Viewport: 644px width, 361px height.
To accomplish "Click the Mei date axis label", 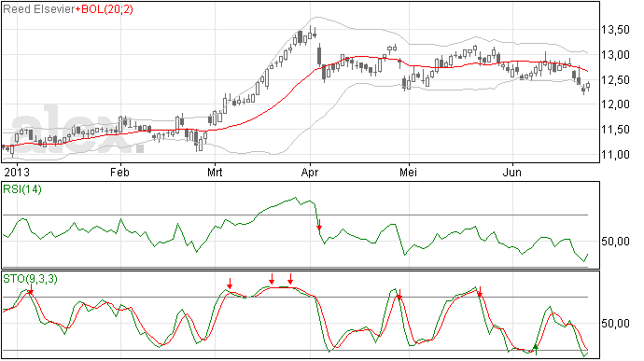I will click(x=408, y=172).
